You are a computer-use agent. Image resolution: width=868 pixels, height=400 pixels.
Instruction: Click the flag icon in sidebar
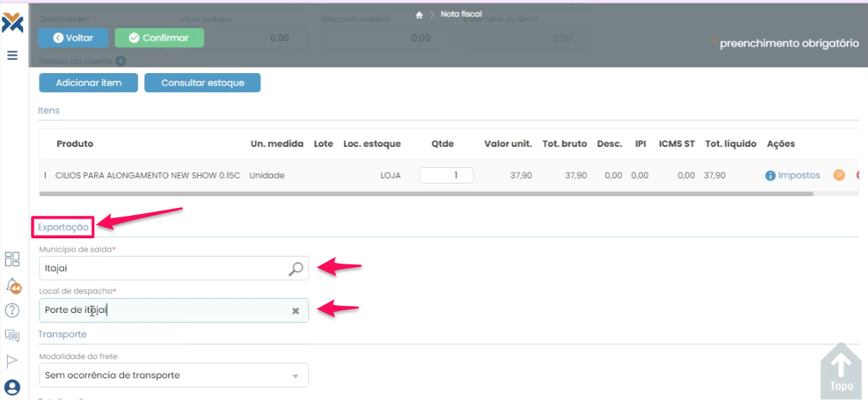12,361
